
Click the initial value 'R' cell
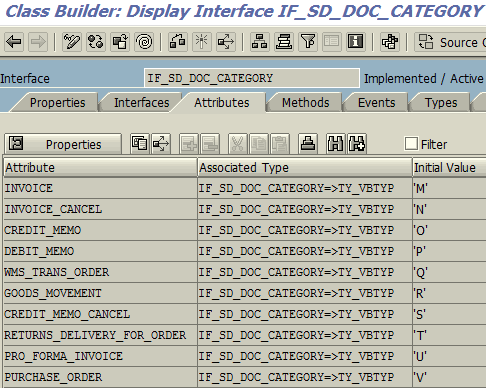[x=449, y=293]
